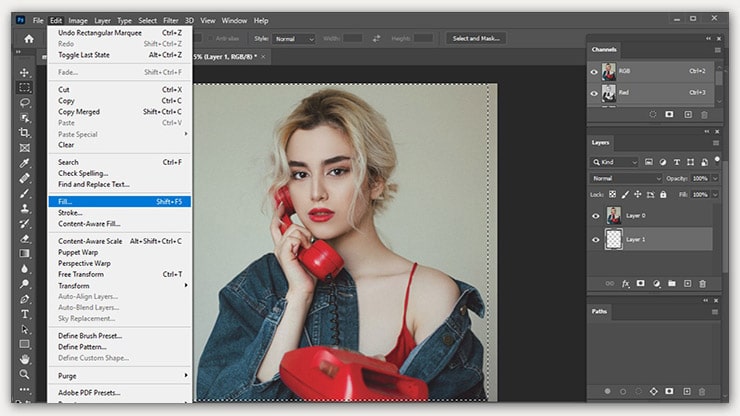
Task: Select the Type tool
Action: (x=25, y=314)
